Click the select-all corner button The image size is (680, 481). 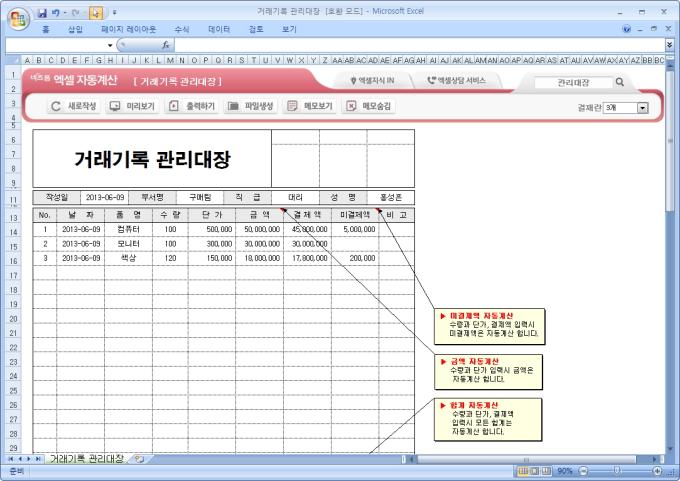click(x=13, y=60)
